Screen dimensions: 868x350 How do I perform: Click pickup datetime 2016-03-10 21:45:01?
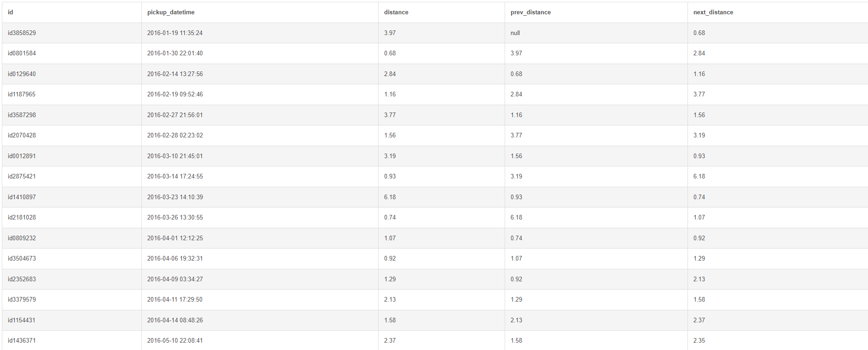175,156
